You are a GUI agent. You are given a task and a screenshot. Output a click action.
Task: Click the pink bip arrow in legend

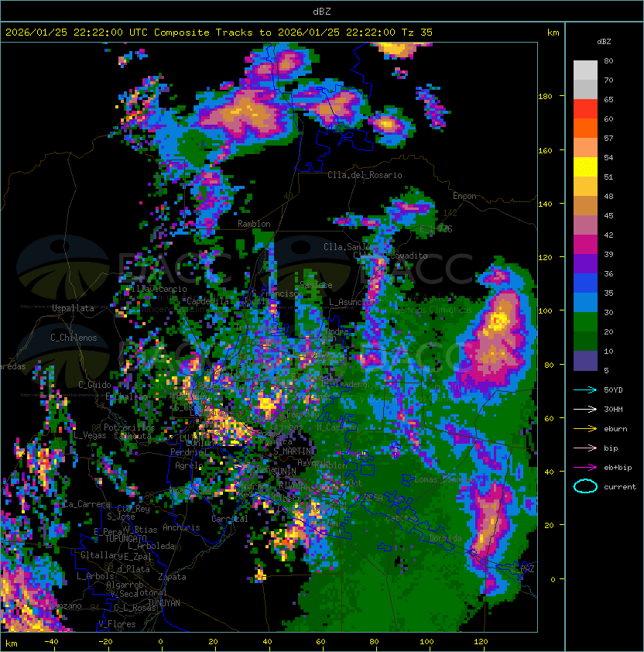pos(585,448)
